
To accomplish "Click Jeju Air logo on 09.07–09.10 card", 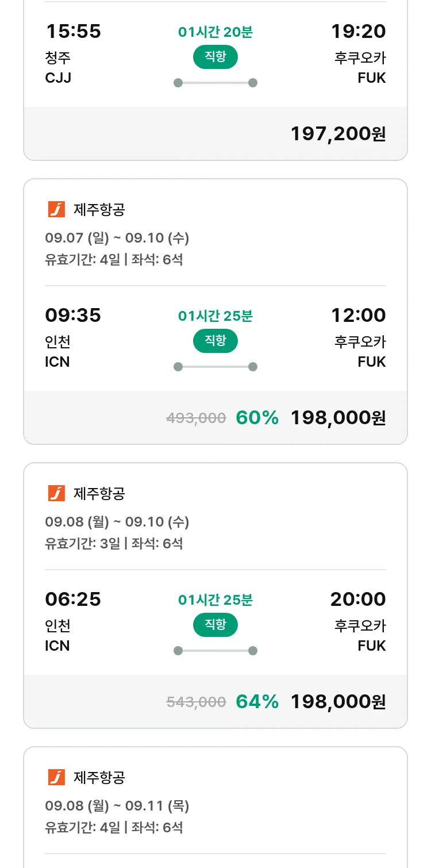I will tap(56, 210).
